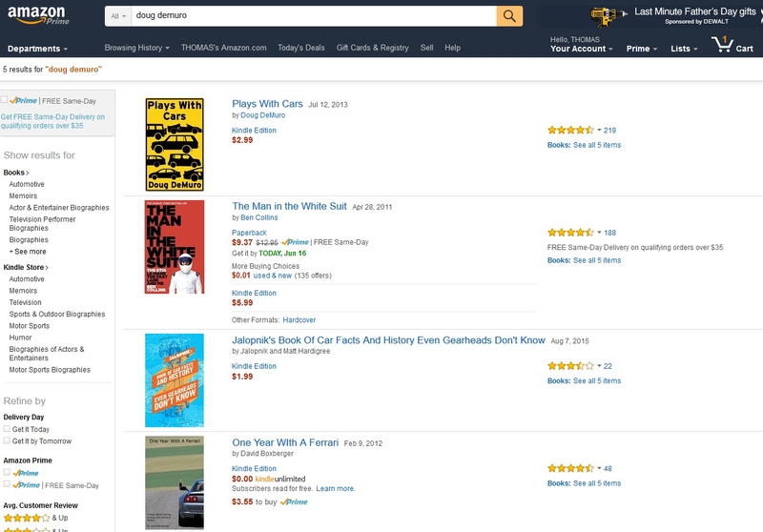The height and width of the screenshot is (532, 763).
Task: Click star rating for Jalopnik's Book
Action: click(x=570, y=366)
